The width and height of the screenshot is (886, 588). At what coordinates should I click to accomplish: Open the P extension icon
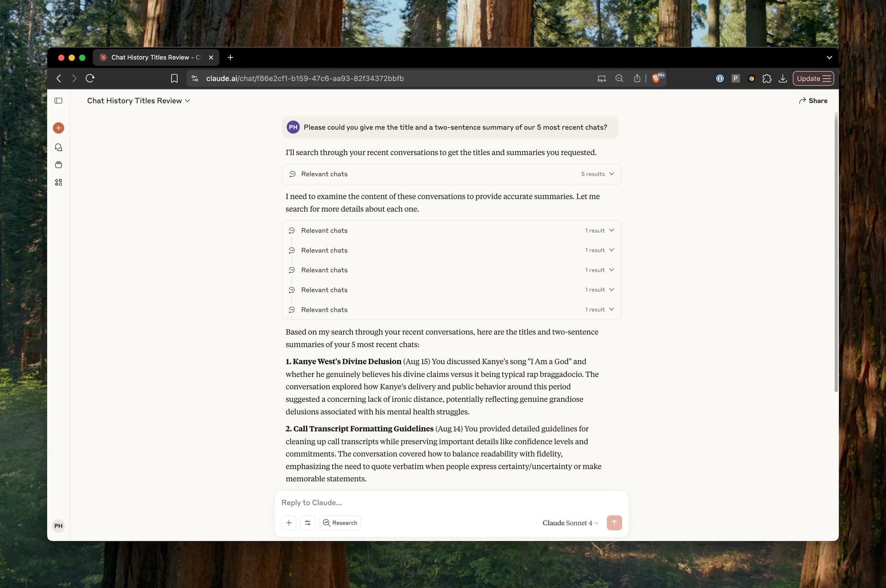(x=735, y=78)
